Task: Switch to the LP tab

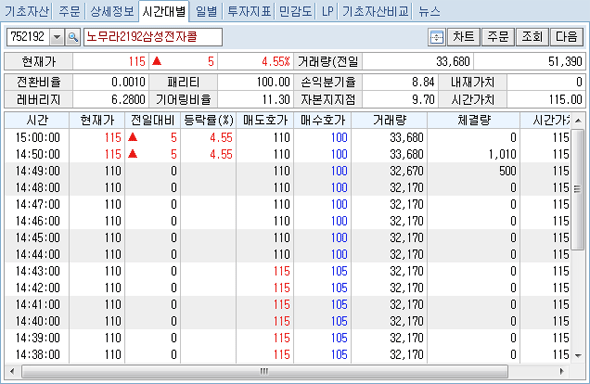Action: pyautogui.click(x=327, y=11)
